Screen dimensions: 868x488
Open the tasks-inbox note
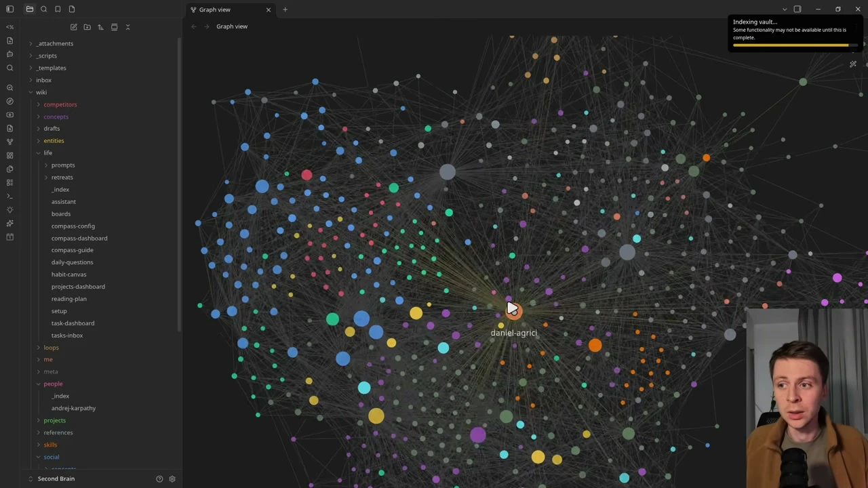pos(67,335)
